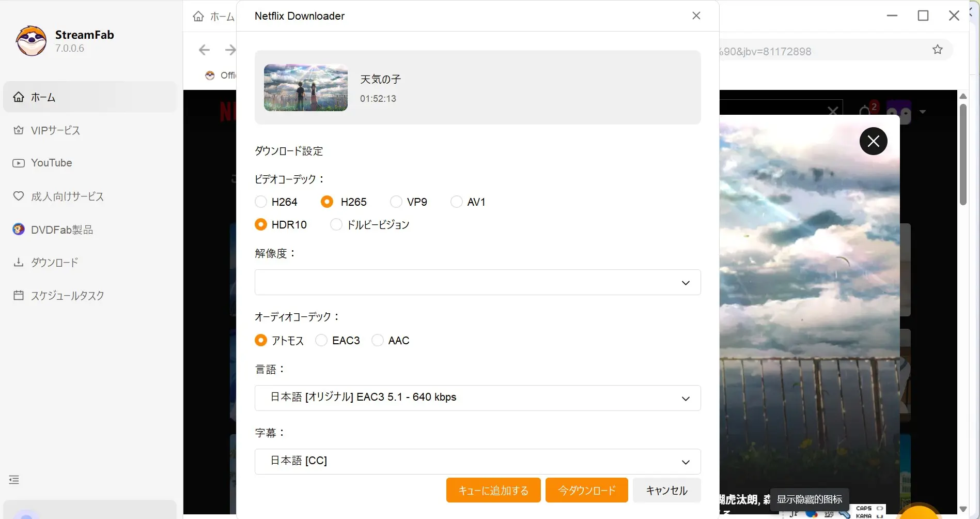Click the StreamFab sloth logo

click(x=31, y=41)
